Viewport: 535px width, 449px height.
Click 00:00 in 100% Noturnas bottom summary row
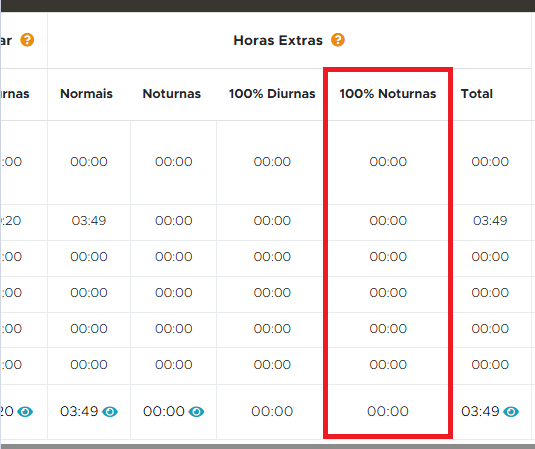[388, 411]
